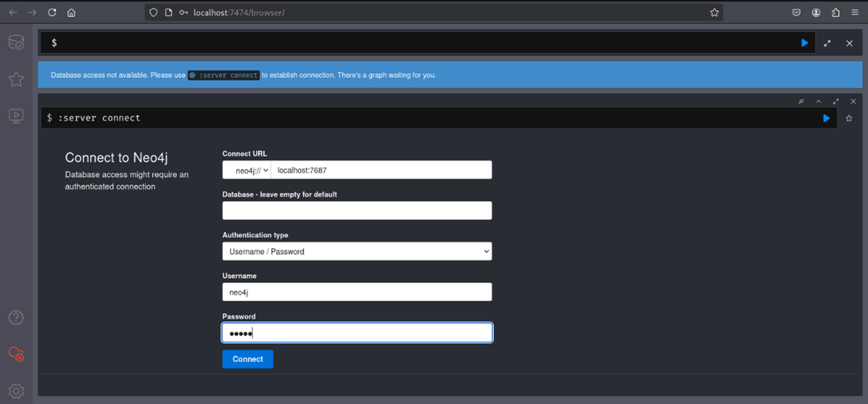Image resolution: width=868 pixels, height=404 pixels.
Task: Click the red connection status cloud icon
Action: (x=16, y=354)
